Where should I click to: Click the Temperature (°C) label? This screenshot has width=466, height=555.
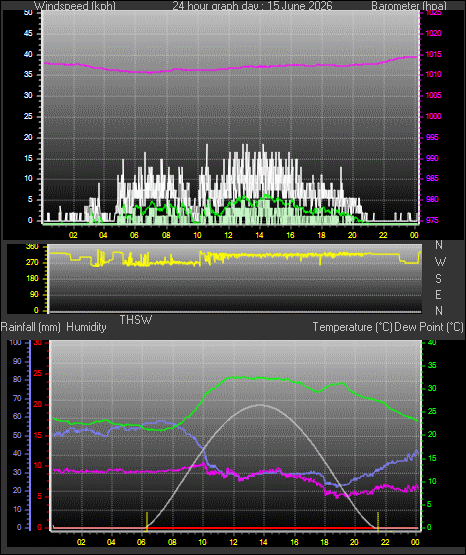point(352,327)
